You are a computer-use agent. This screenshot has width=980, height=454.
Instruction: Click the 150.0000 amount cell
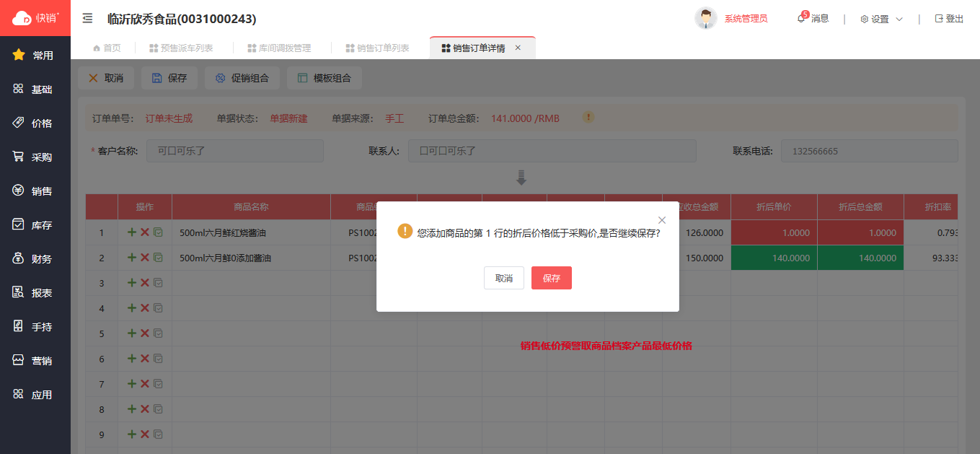(704, 258)
